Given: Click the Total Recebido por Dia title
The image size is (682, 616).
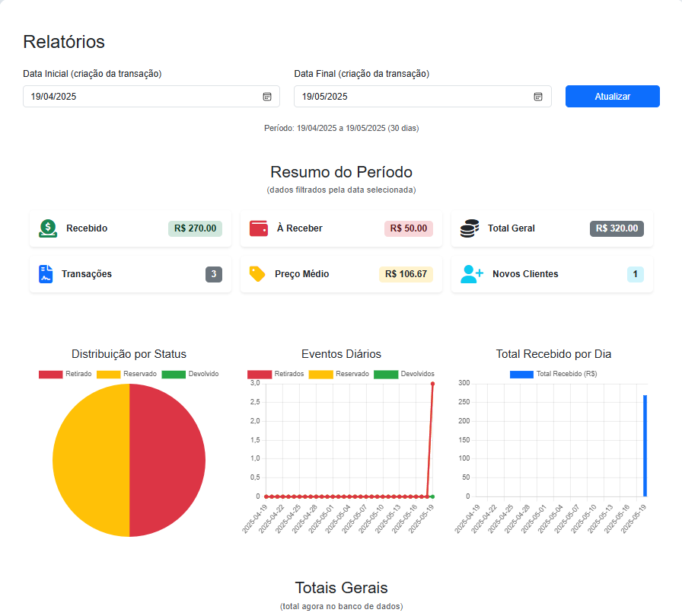Looking at the screenshot, I should (x=553, y=354).
